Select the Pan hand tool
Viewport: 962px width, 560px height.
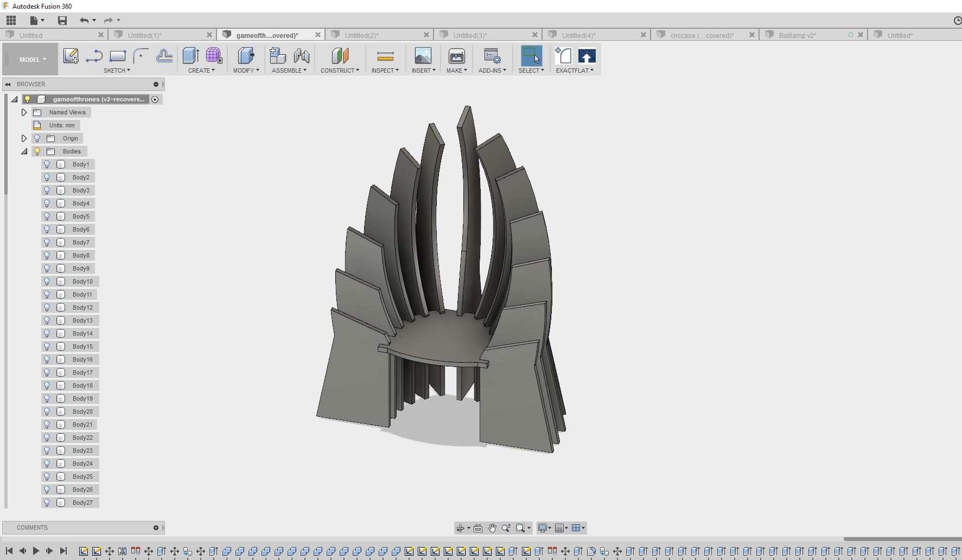pos(492,528)
